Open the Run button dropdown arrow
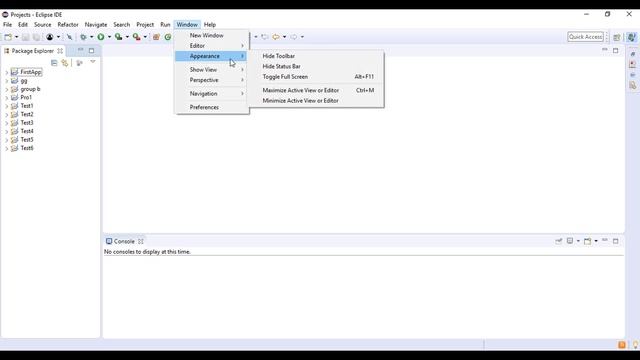 (x=109, y=37)
